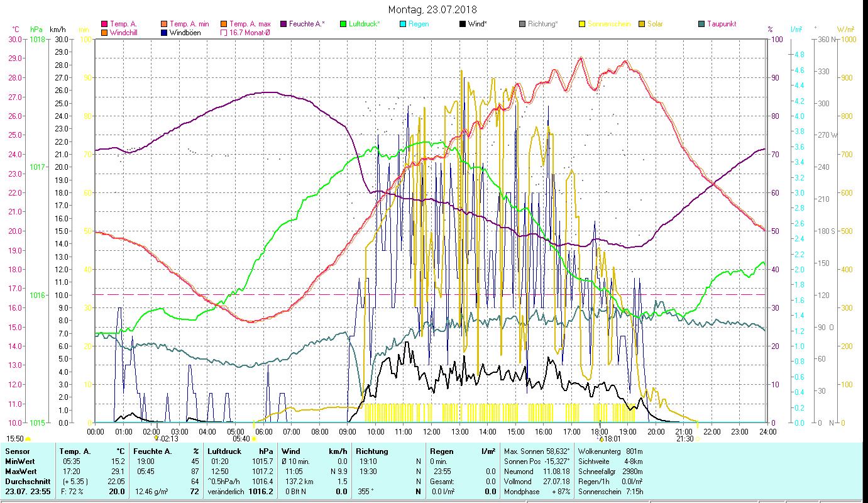Select the 18:01 marker on the time axis
This screenshot has width=868, height=503.
609,439
